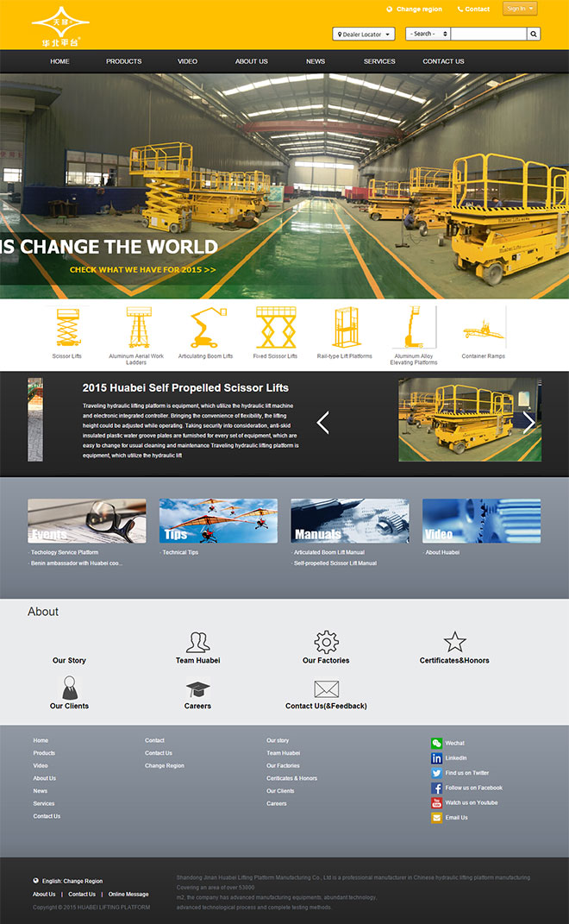Click the Youtube icon in footer
Viewport: 569px width, 924px height.
tap(436, 802)
